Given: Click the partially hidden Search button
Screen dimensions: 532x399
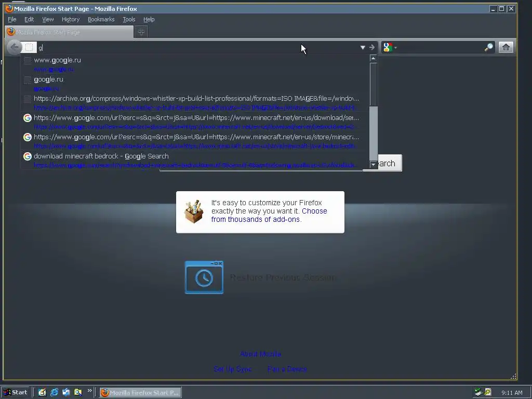Looking at the screenshot, I should 390,163.
